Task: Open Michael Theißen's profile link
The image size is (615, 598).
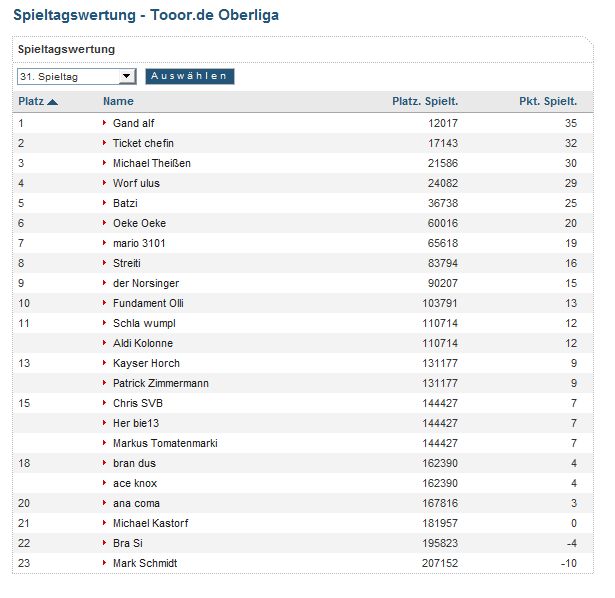Action: [152, 163]
